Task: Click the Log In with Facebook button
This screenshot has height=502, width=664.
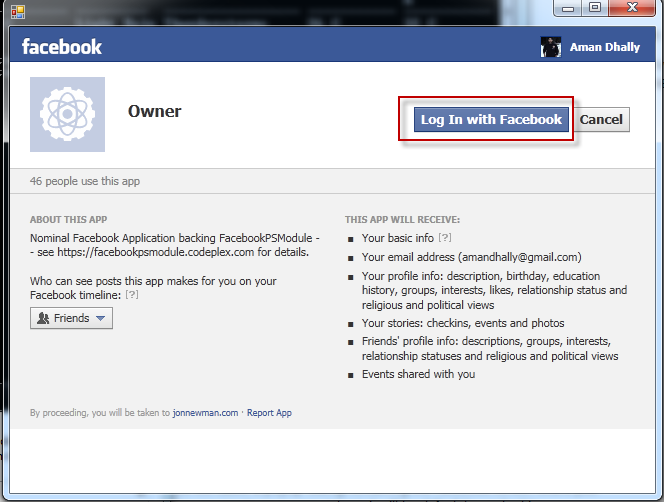Action: click(491, 120)
